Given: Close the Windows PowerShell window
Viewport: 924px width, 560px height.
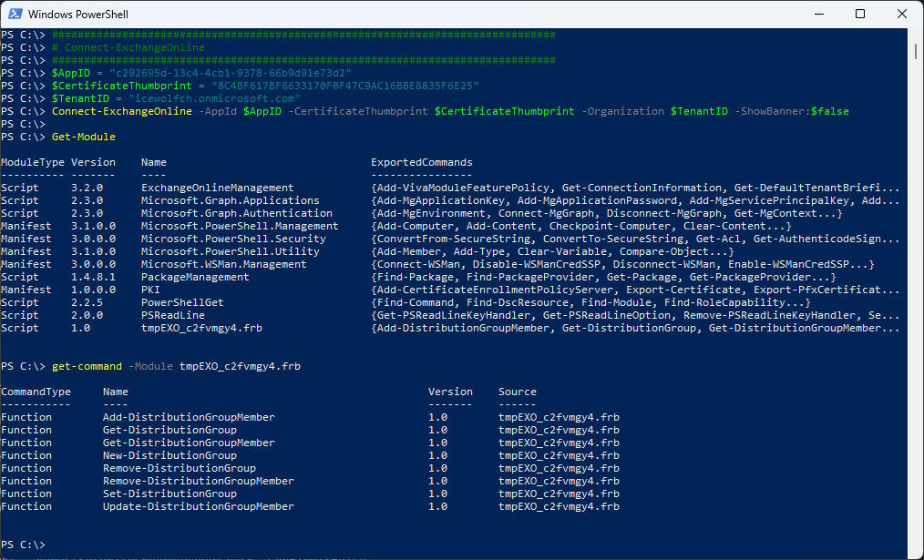Looking at the screenshot, I should tap(901, 14).
